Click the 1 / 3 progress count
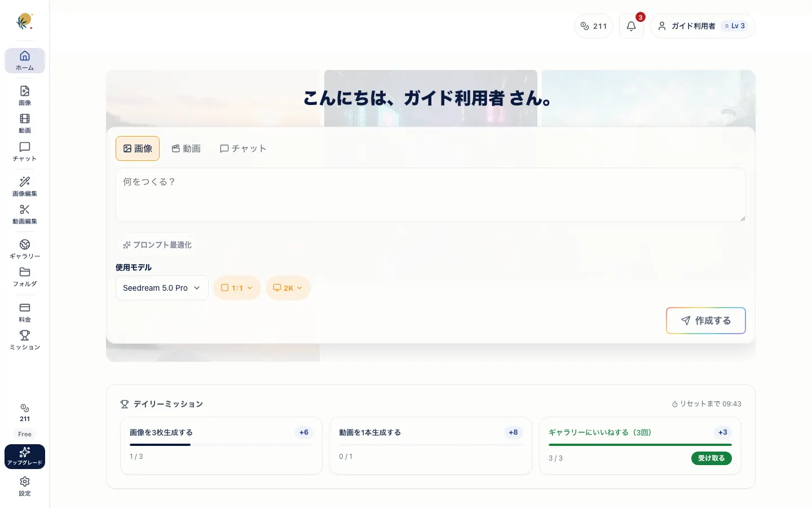812x508 pixels. coord(136,457)
